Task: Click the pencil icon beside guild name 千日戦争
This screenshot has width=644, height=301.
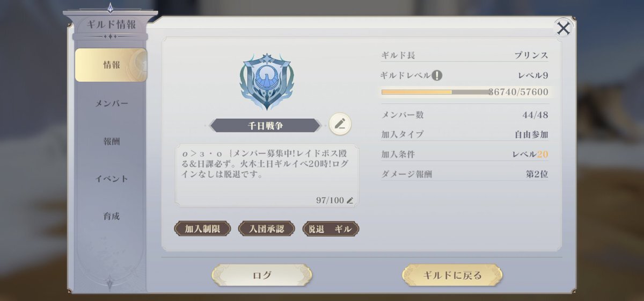Action: click(x=339, y=124)
